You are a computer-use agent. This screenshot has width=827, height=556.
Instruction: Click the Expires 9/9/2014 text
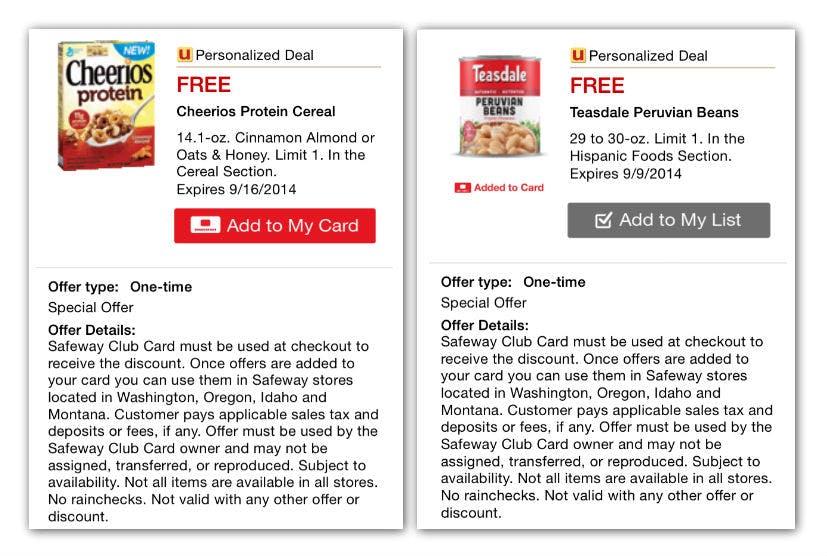[625, 173]
